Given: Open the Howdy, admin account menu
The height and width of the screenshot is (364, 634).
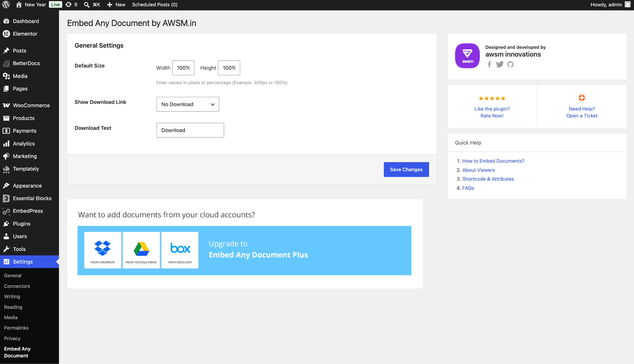Looking at the screenshot, I should 610,5.
